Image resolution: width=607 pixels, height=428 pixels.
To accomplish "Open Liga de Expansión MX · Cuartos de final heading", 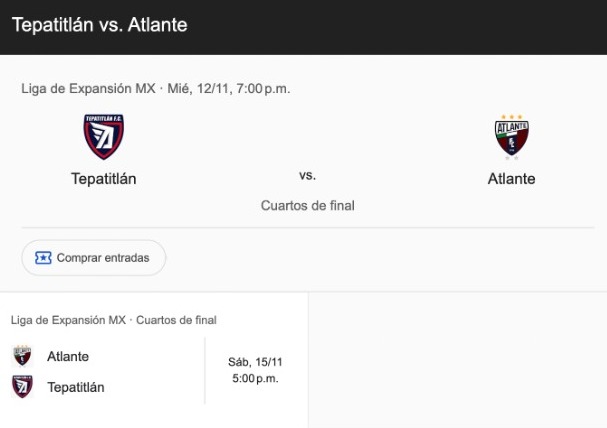I will pos(113,320).
